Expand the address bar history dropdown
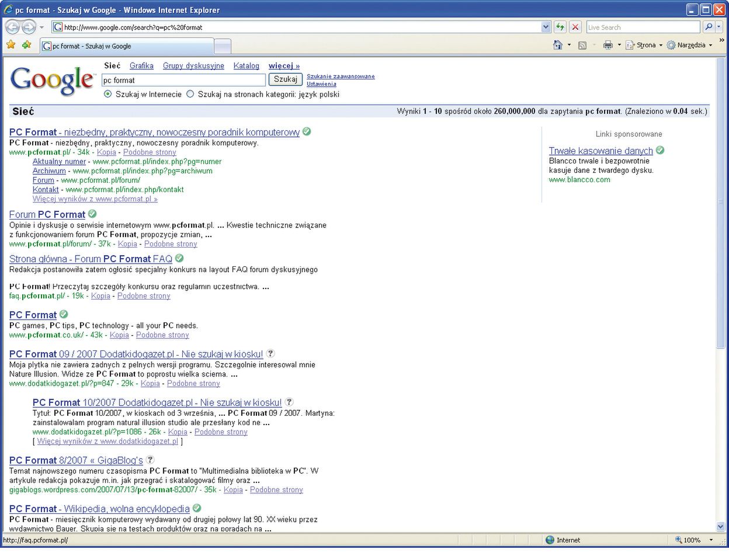 pos(546,27)
